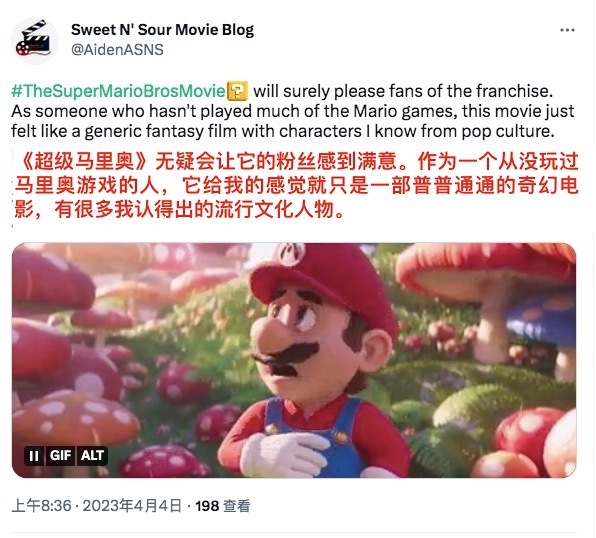Open the Sweet N' Sour profile avatar

point(35,40)
